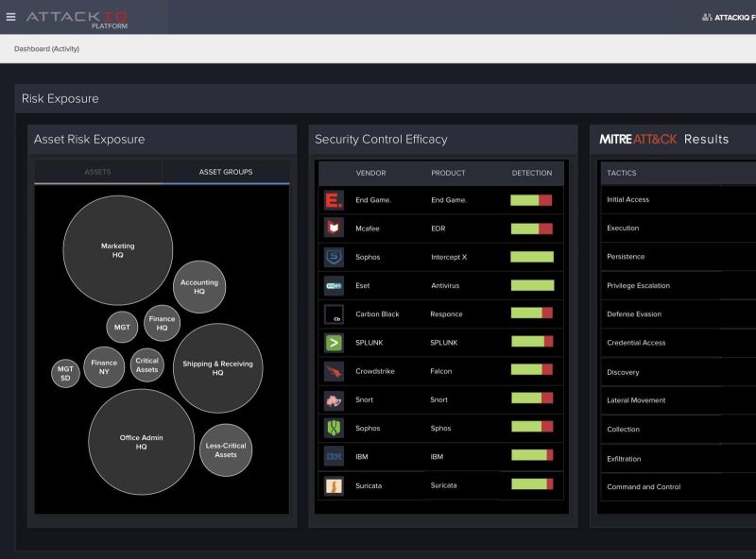The height and width of the screenshot is (559, 756).
Task: Open the ATTACKIQ user group icon
Action: coord(709,15)
